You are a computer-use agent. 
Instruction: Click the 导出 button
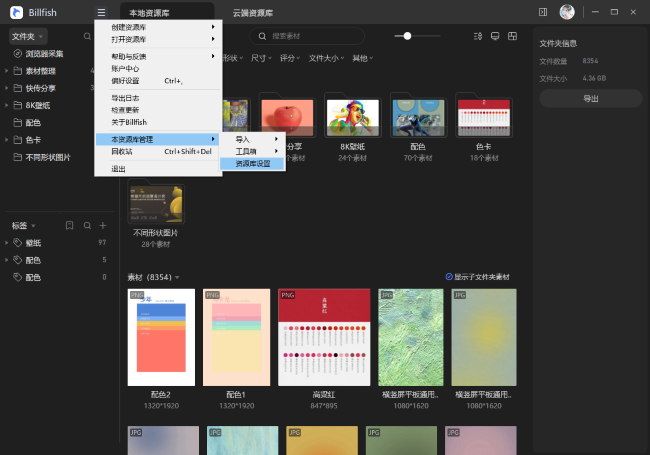coord(590,99)
